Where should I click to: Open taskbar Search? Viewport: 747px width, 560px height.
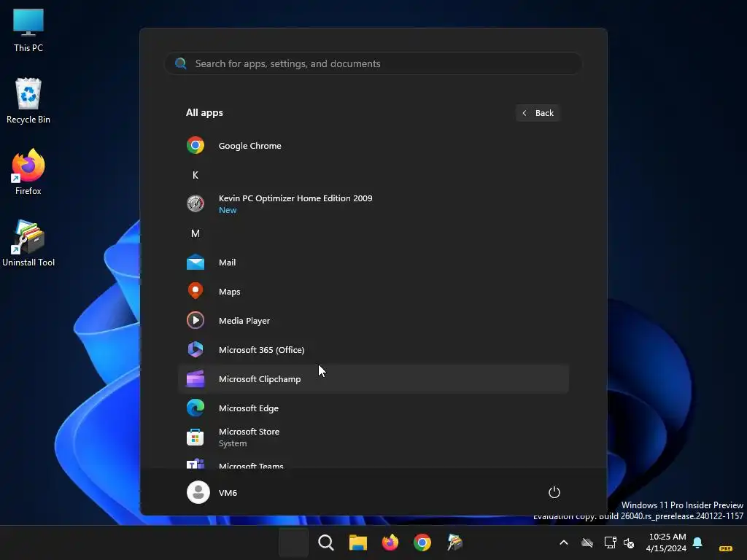tap(326, 542)
